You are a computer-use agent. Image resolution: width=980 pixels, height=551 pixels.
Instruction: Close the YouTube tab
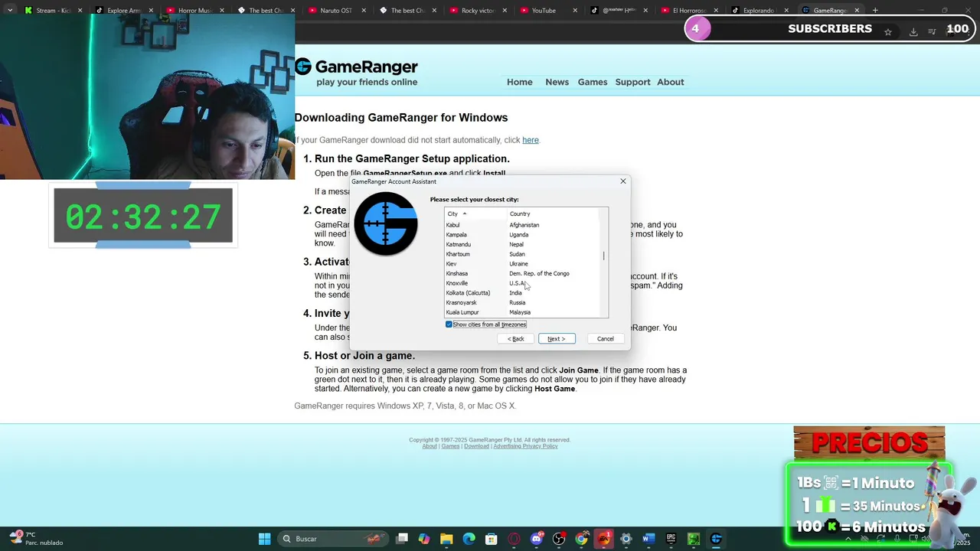pyautogui.click(x=574, y=11)
